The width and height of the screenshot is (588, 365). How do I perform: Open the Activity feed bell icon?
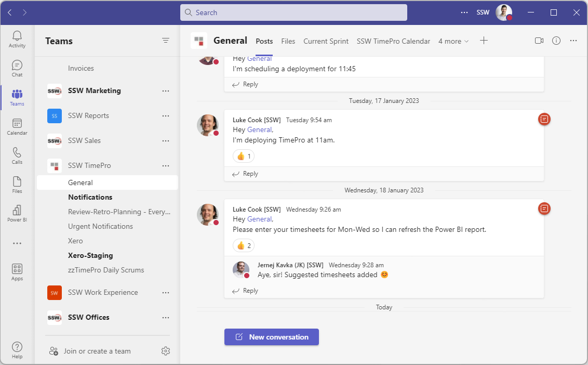[17, 39]
